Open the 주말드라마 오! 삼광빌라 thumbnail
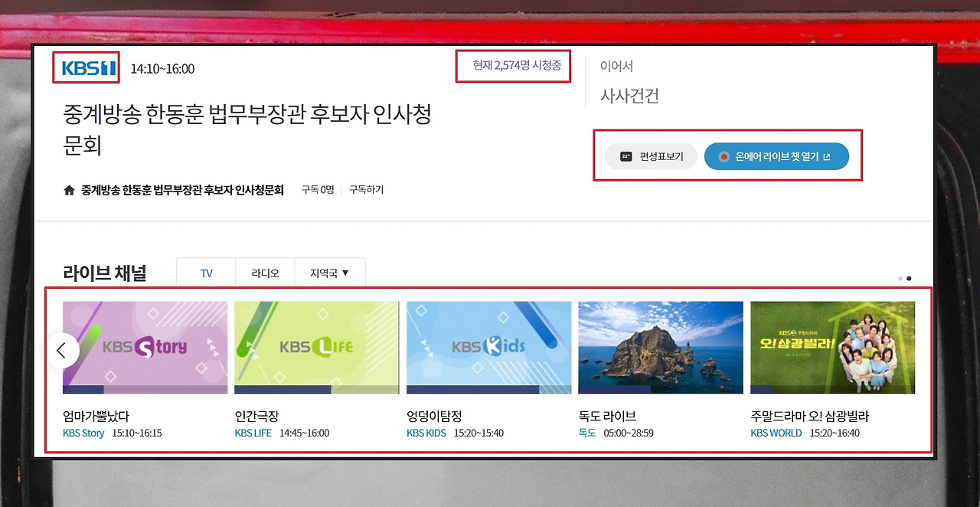The width and height of the screenshot is (980, 507). [832, 347]
